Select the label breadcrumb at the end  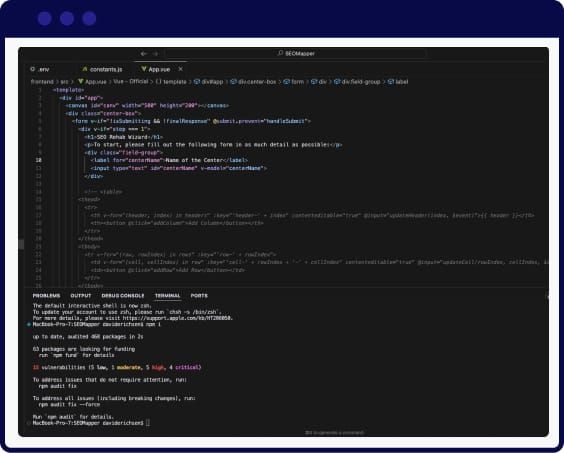pos(398,82)
